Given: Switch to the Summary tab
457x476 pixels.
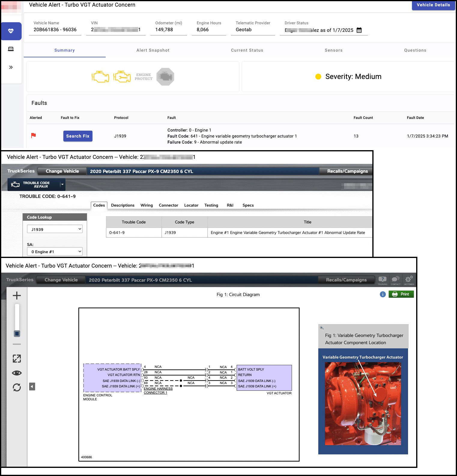Looking at the screenshot, I should pyautogui.click(x=65, y=50).
